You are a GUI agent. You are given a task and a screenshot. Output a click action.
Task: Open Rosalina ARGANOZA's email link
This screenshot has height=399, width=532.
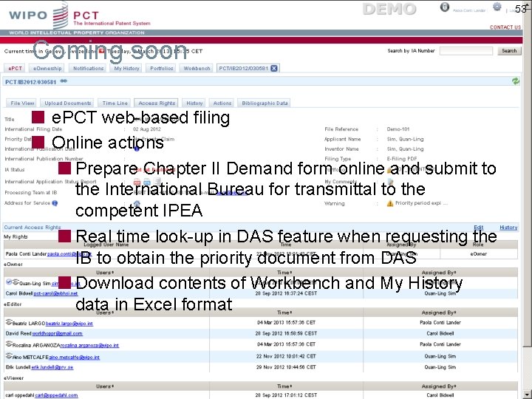(x=89, y=346)
